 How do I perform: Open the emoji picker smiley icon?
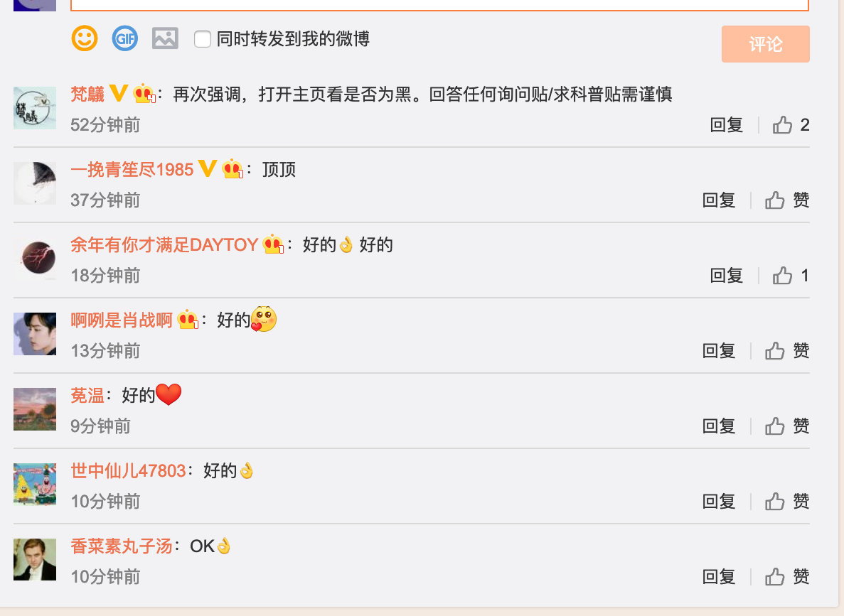[85, 39]
